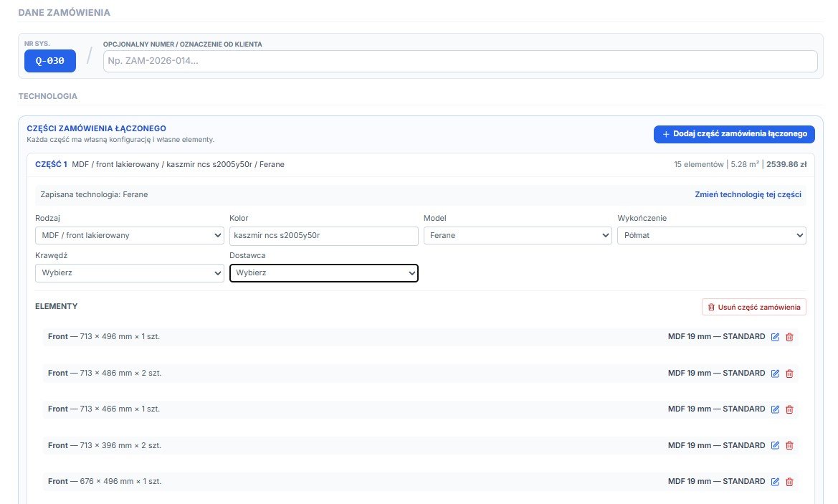
Task: Expand the Dostawca dropdown
Action: pos(324,273)
